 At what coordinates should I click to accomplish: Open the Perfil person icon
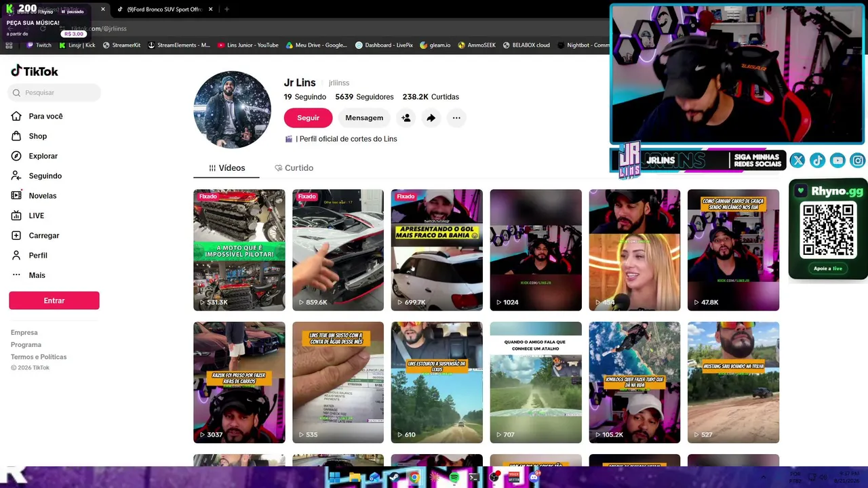pyautogui.click(x=16, y=256)
